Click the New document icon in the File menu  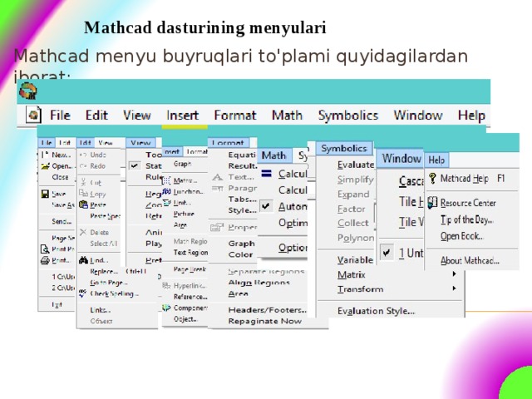tap(44, 155)
